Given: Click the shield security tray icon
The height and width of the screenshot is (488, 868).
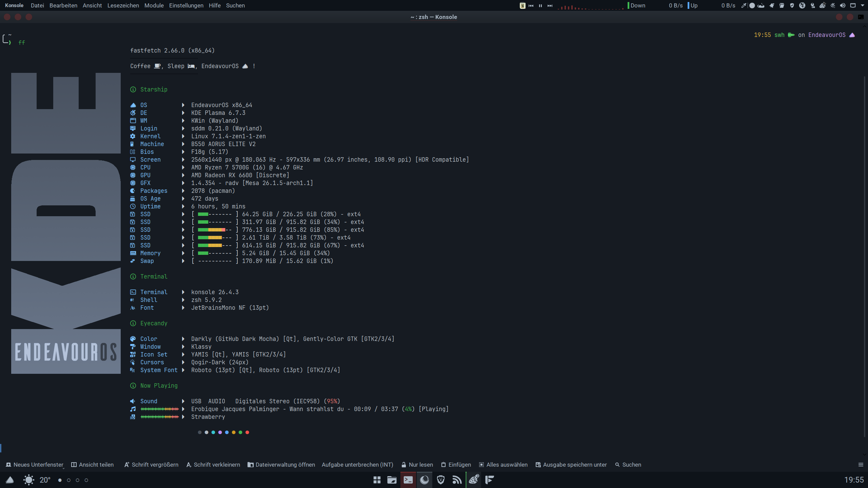Looking at the screenshot, I should pos(792,5).
